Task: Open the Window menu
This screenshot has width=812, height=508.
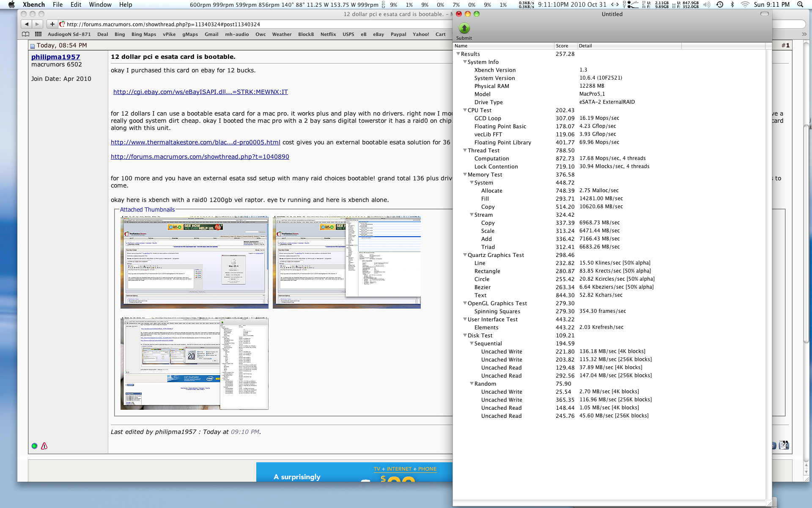Action: 100,5
